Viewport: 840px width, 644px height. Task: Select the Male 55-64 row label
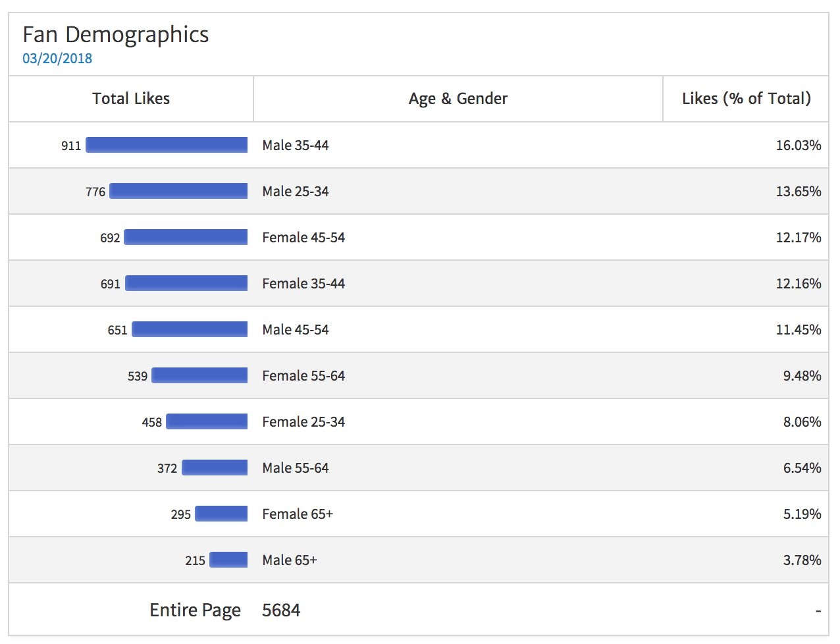pos(295,468)
